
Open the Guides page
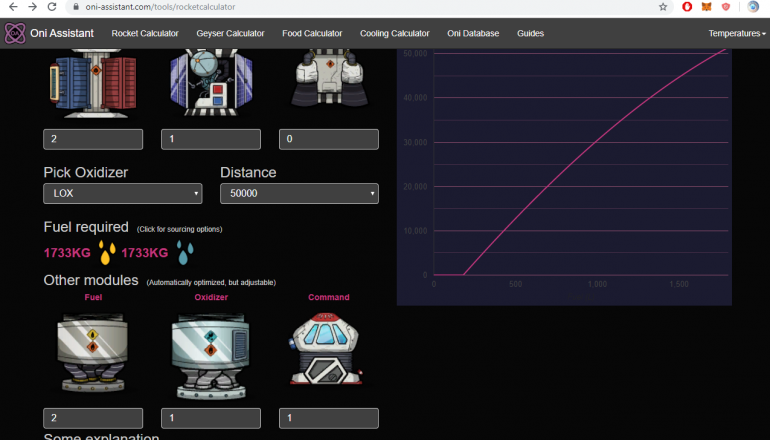(x=530, y=33)
